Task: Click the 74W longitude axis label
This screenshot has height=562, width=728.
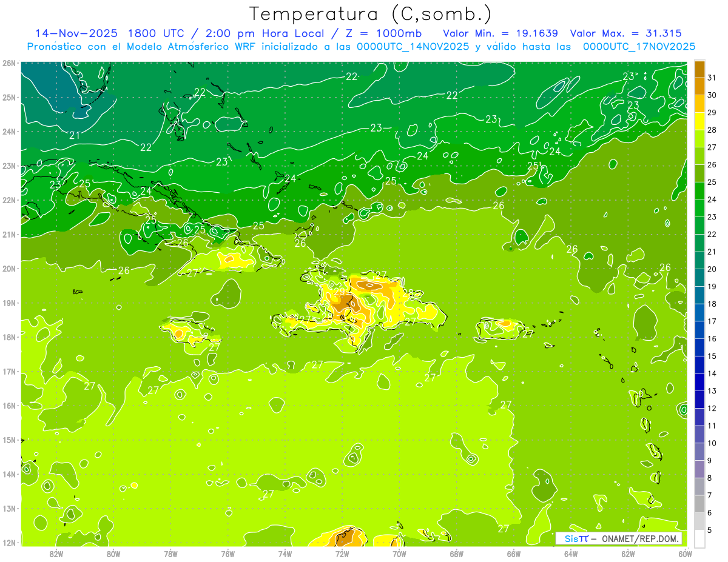Action: point(285,553)
